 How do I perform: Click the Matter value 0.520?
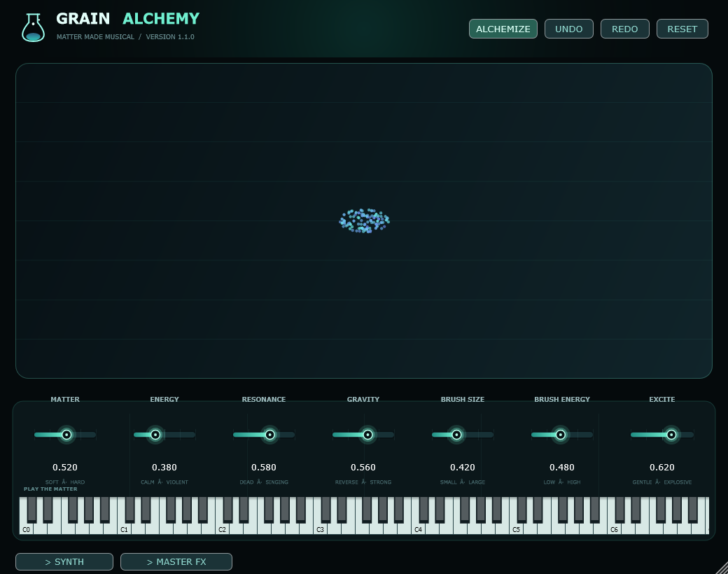click(65, 467)
